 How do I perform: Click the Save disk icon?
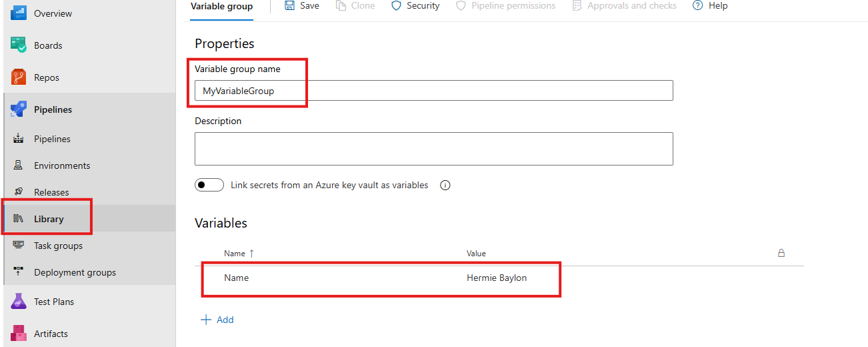pyautogui.click(x=289, y=5)
